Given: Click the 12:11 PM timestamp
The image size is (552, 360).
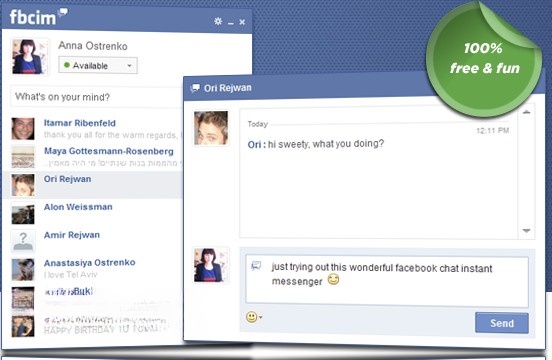Looking at the screenshot, I should pos(493,131).
